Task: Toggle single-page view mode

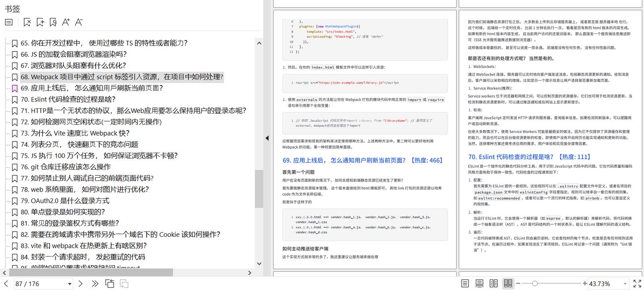Action: pos(465,283)
